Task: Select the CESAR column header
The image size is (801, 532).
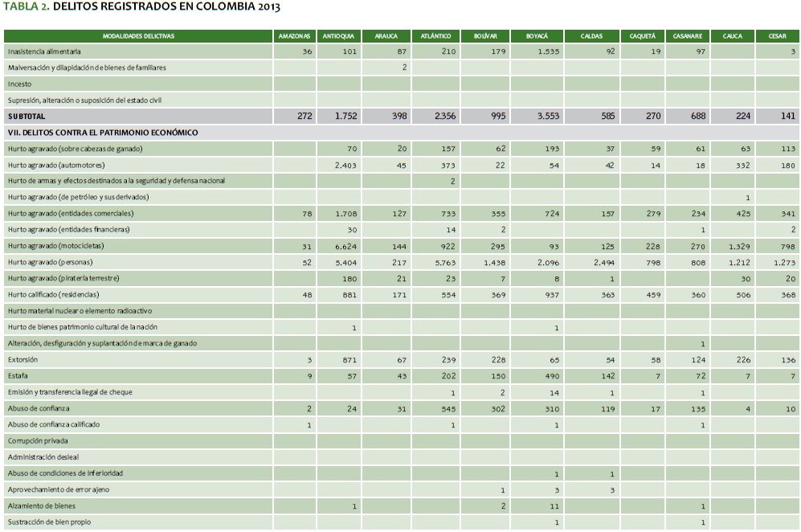Action: [x=777, y=36]
